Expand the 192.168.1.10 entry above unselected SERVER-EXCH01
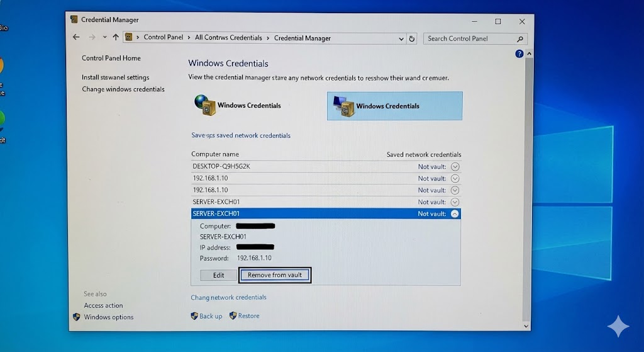This screenshot has width=644, height=352. click(x=455, y=190)
